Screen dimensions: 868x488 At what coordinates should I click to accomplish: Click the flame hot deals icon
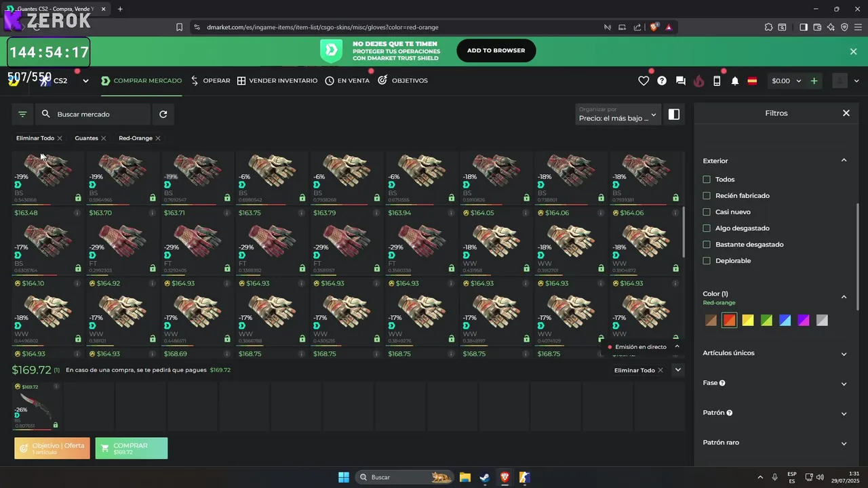698,81
